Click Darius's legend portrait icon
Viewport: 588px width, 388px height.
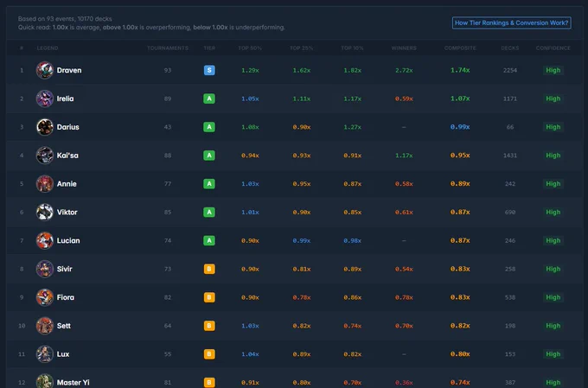tap(45, 127)
